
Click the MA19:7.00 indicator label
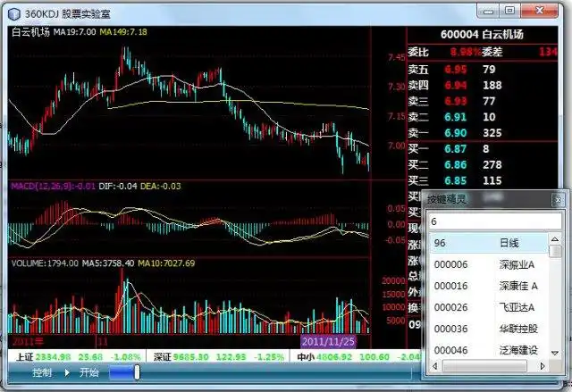click(x=74, y=32)
